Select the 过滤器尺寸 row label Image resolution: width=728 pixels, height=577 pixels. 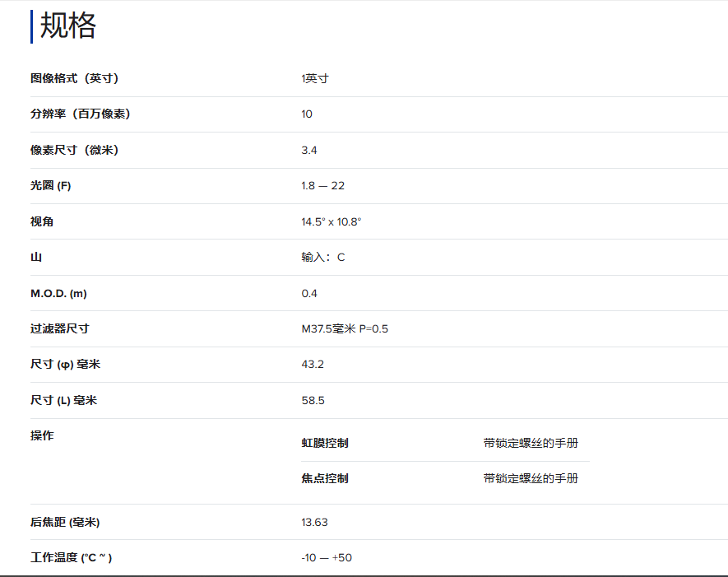(x=60, y=328)
